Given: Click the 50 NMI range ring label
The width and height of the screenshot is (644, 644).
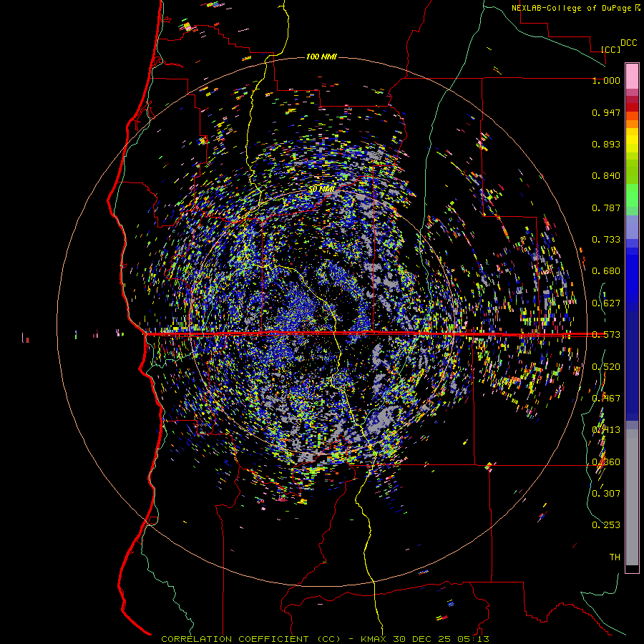Looking at the screenshot, I should [321, 190].
